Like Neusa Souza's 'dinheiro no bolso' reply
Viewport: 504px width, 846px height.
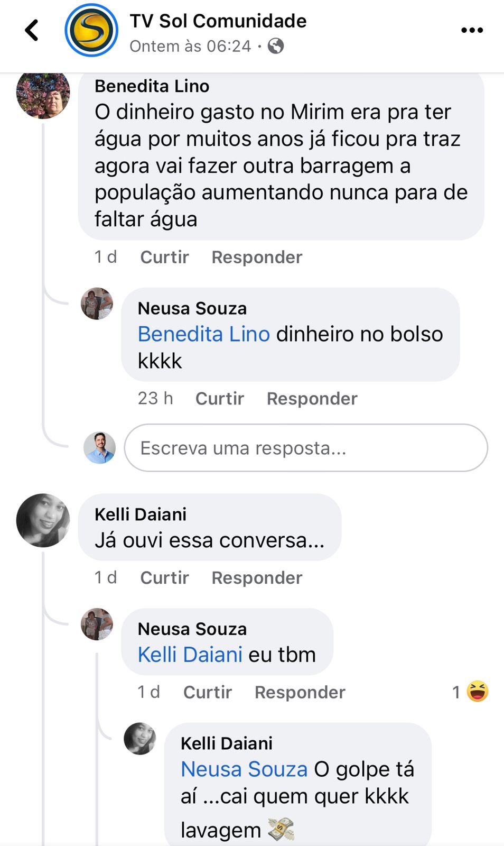pos(220,398)
